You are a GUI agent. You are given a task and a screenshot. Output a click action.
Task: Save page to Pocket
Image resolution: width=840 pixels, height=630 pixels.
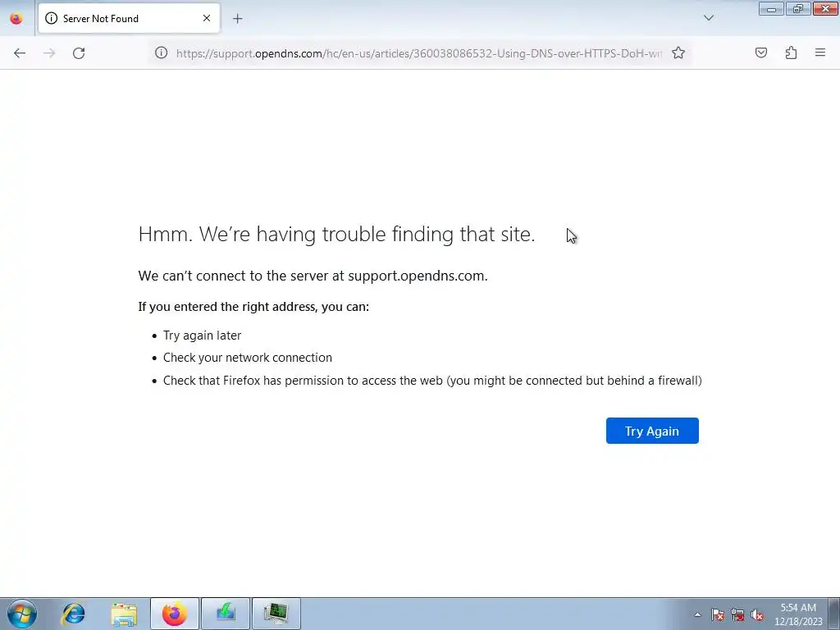click(761, 52)
